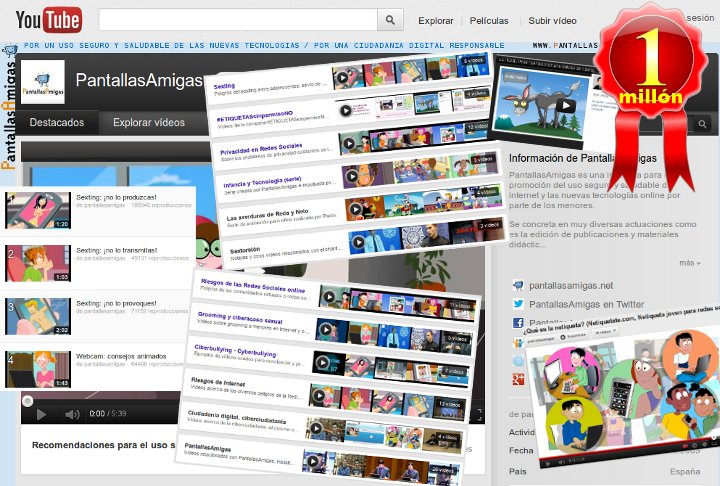Click 'Sexting: ¡no lo transmitas!' title
Image resolution: width=720 pixels, height=486 pixels.
(116, 250)
